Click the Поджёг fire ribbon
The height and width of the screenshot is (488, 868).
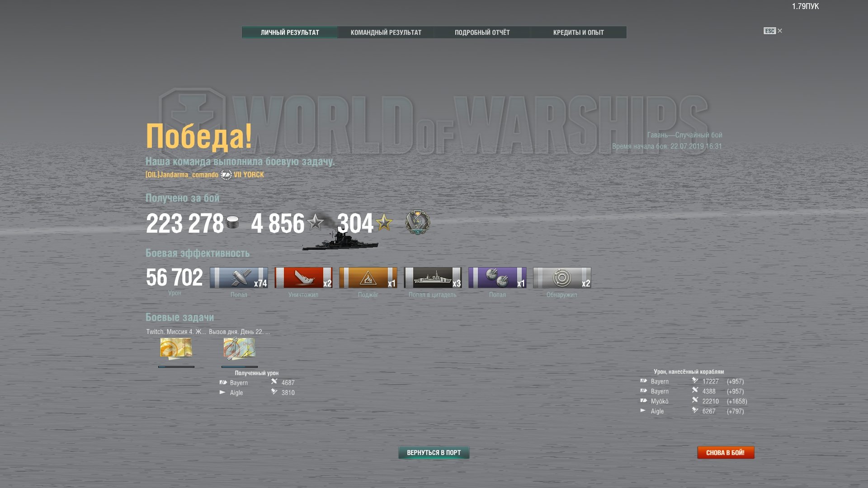368,277
